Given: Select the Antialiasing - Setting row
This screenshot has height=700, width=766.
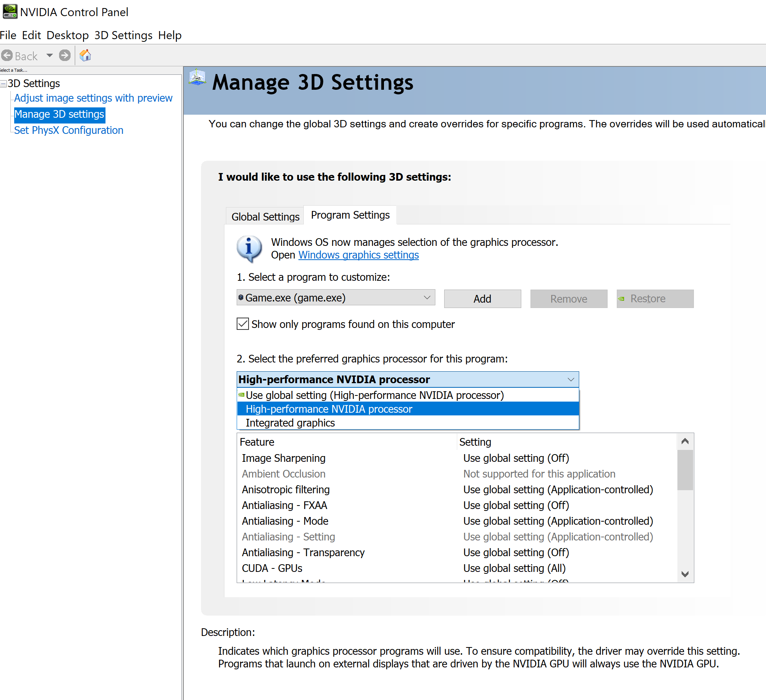Looking at the screenshot, I should tap(457, 537).
